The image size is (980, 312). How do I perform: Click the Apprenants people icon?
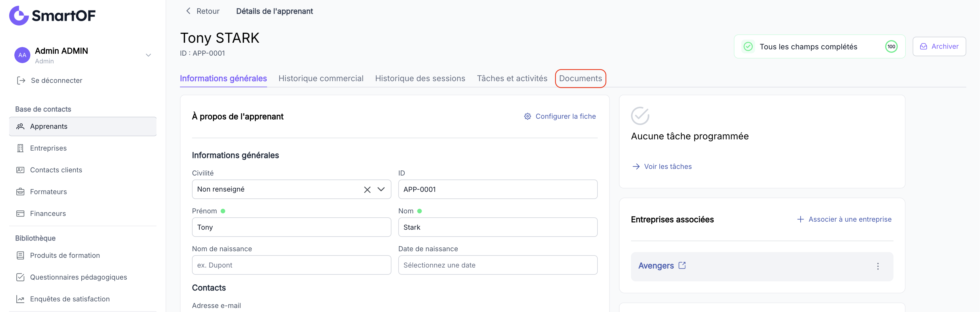pyautogui.click(x=21, y=126)
